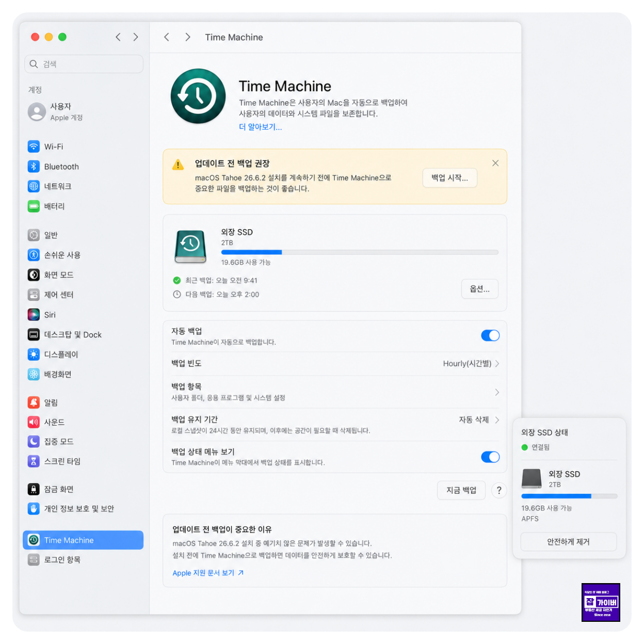Click the Bluetooth sidebar icon
This screenshot has height=644, width=644.
pos(34,166)
